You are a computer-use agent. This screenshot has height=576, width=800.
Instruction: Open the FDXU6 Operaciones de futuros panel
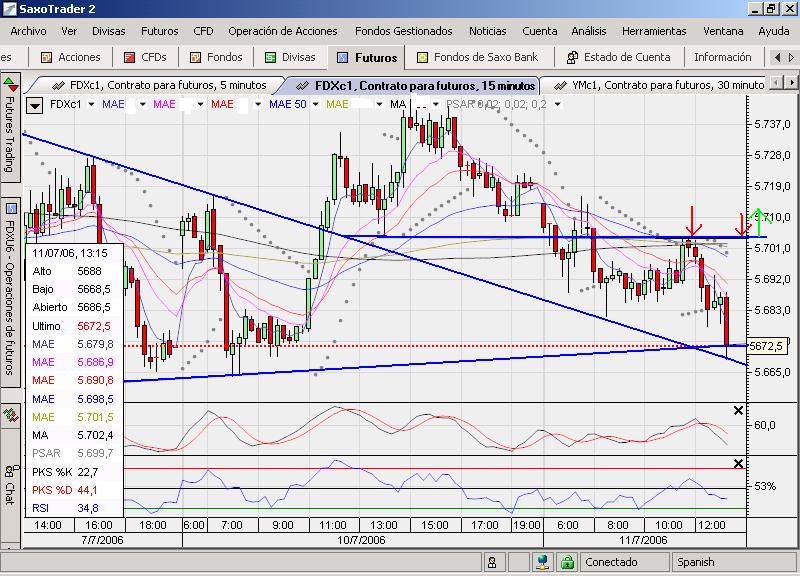(x=10, y=293)
